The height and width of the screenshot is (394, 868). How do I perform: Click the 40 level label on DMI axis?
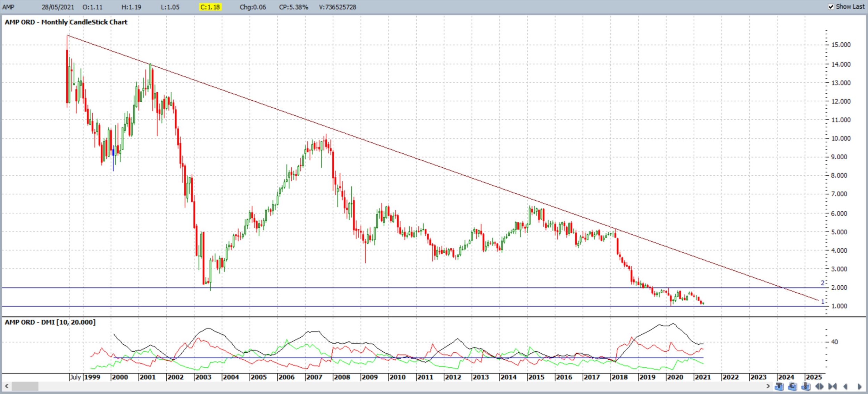[x=834, y=342]
